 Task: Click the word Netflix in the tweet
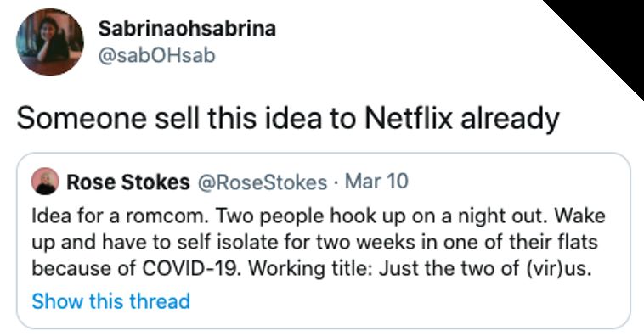[x=409, y=117]
